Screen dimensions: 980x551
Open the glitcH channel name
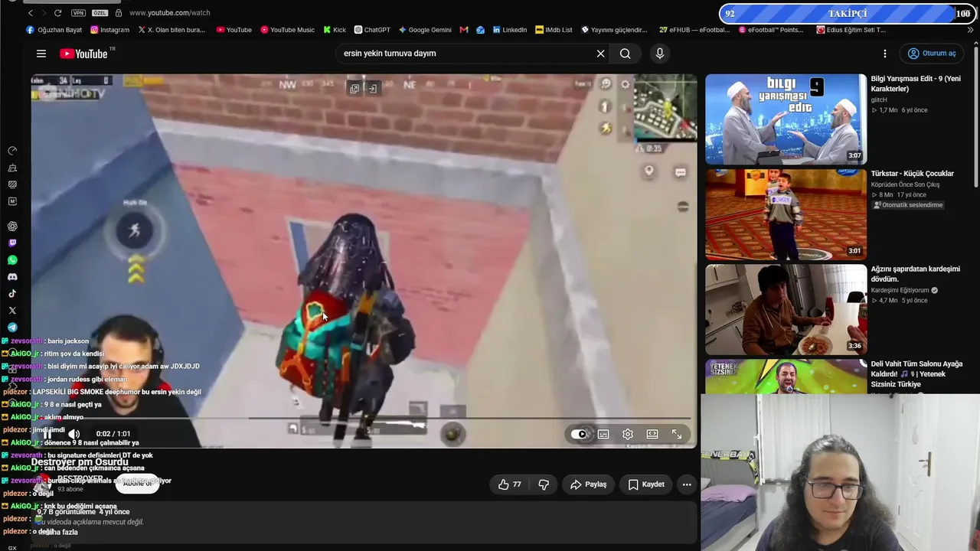pyautogui.click(x=879, y=99)
